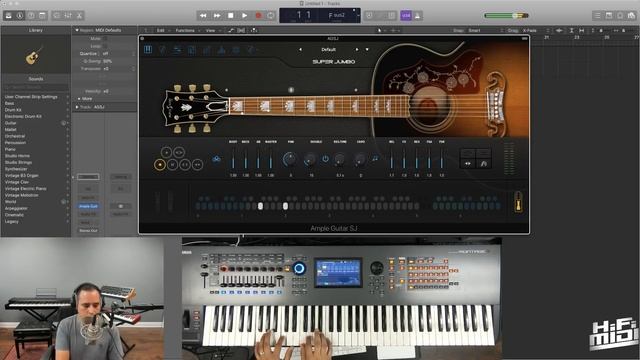The height and width of the screenshot is (360, 640).
Task: Select Electronic Drum Kit in Library
Action: [36, 116]
